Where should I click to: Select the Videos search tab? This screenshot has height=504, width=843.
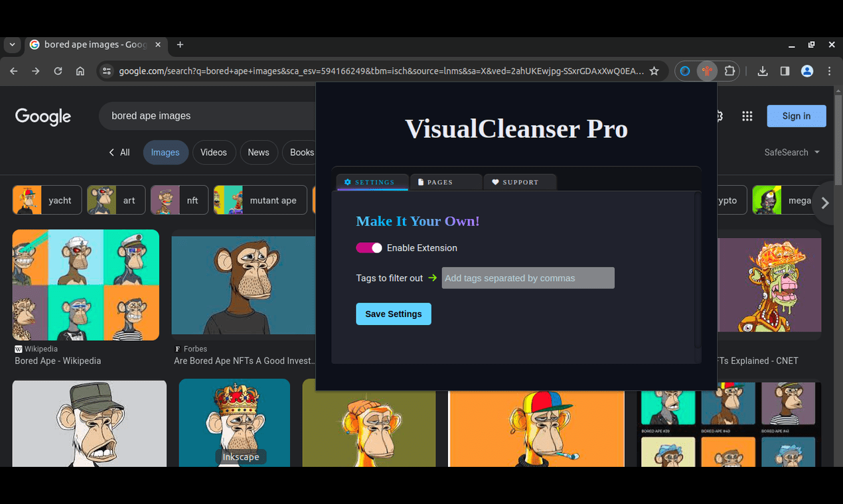pyautogui.click(x=214, y=153)
